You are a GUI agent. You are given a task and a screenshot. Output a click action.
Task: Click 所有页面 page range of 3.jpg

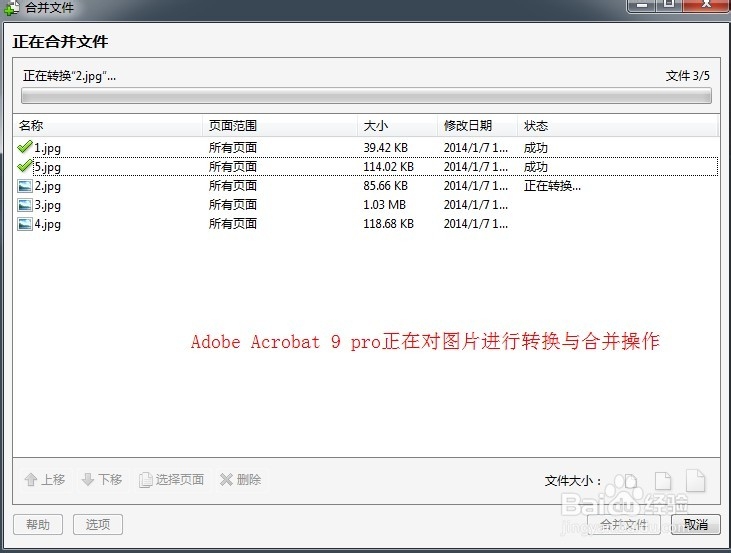pos(233,205)
